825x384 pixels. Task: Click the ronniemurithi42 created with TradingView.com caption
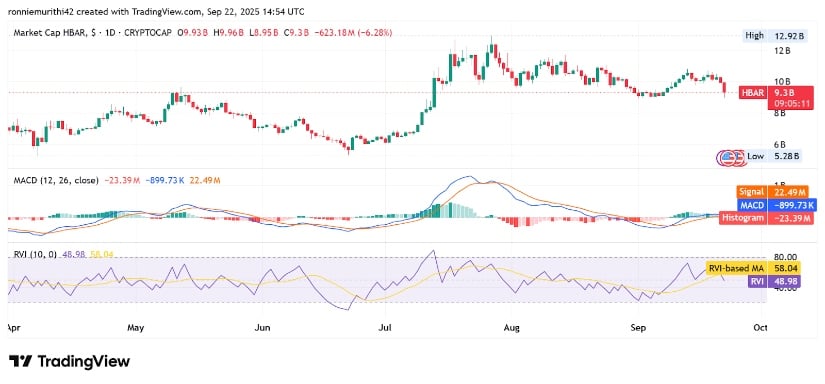pos(155,12)
